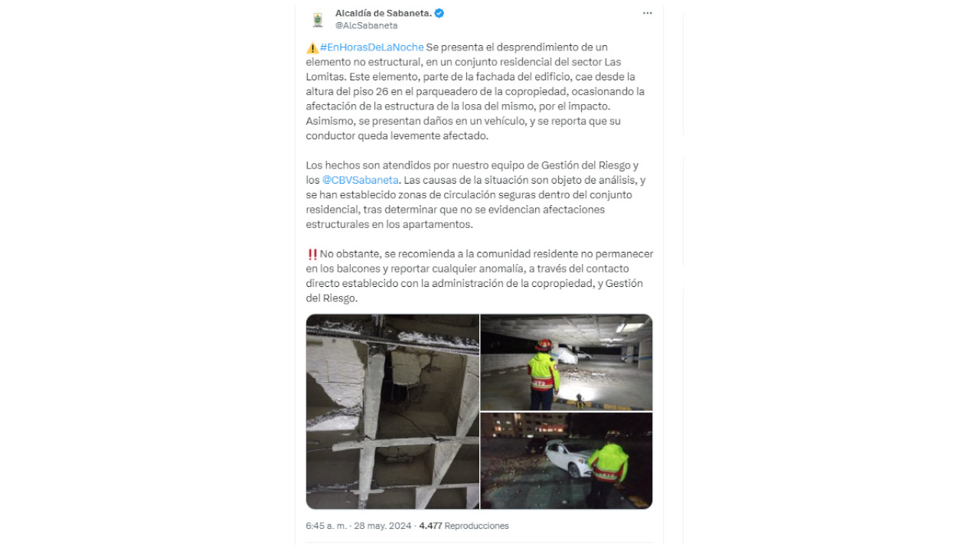Image resolution: width=980 pixels, height=551 pixels.
Task: Click the Alcaldía de Sabaneta profile avatar
Action: pyautogui.click(x=317, y=19)
